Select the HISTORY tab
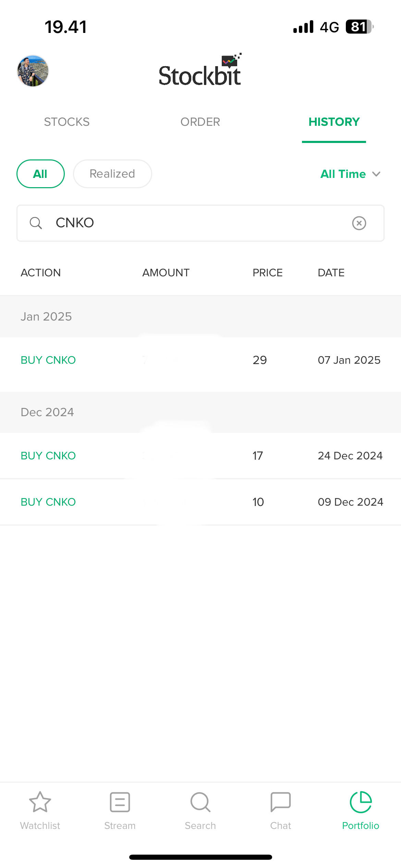 tap(334, 122)
